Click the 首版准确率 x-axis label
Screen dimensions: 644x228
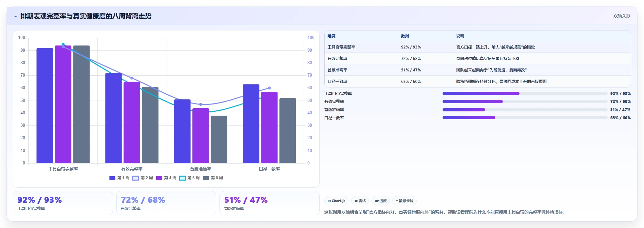click(x=201, y=169)
